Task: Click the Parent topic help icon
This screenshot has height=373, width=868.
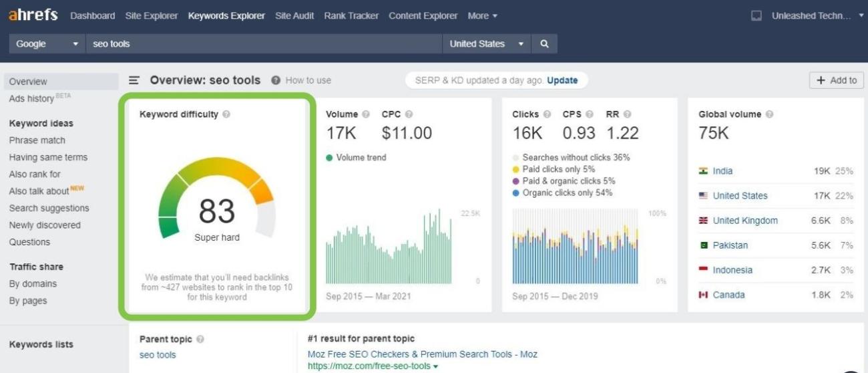Action: click(x=200, y=339)
